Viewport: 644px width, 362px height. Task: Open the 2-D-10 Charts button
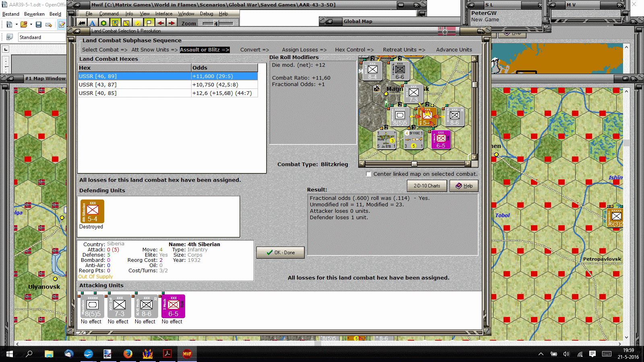[x=427, y=186]
